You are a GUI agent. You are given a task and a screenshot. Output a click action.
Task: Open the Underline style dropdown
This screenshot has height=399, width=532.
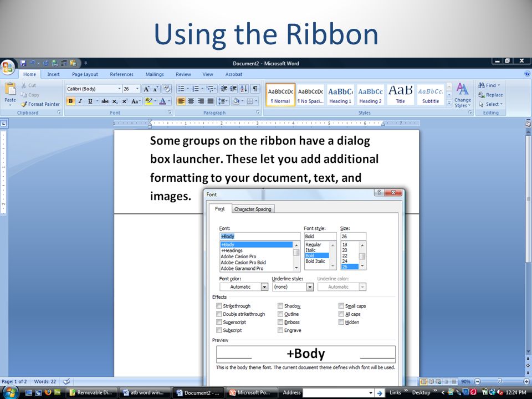(310, 287)
